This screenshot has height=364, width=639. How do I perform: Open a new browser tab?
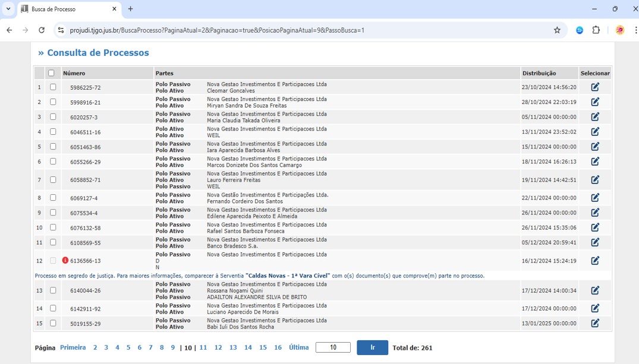[x=131, y=9]
